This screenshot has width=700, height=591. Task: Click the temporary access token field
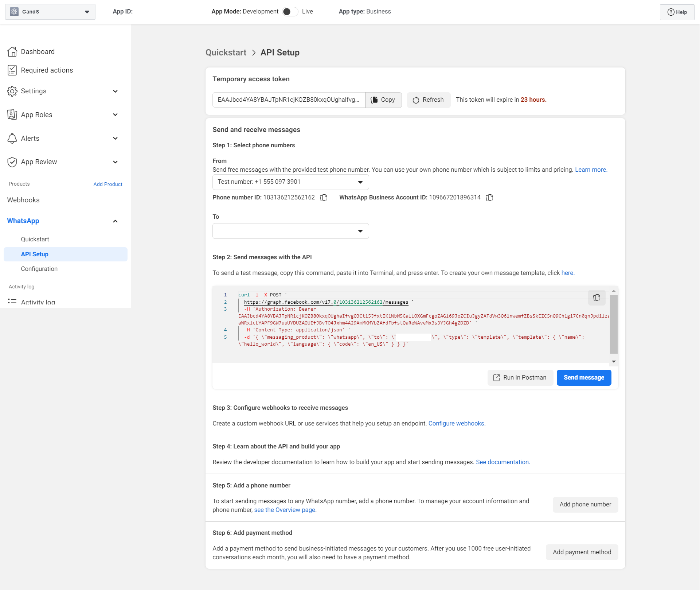point(289,100)
